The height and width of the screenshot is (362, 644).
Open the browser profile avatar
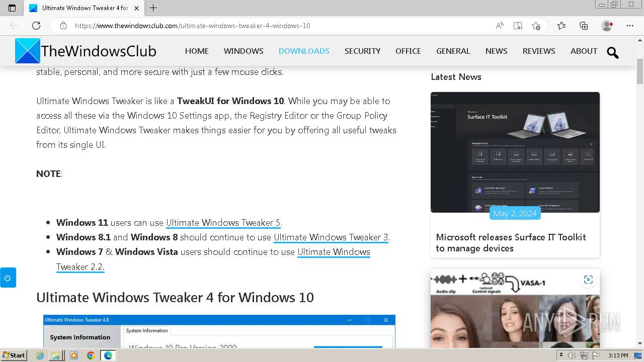coord(607,26)
